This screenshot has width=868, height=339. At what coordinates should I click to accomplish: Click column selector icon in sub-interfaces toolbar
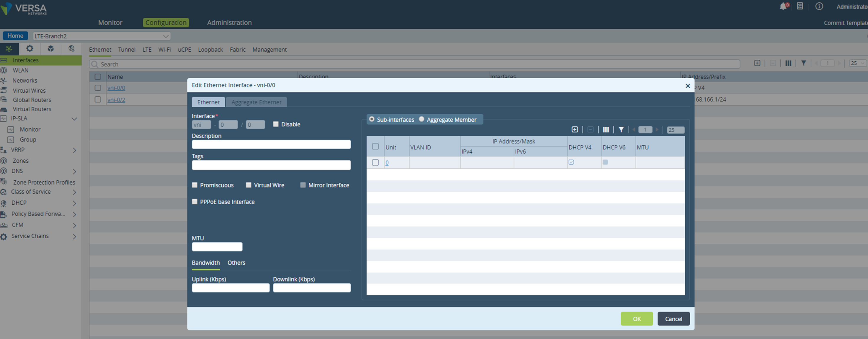[606, 130]
